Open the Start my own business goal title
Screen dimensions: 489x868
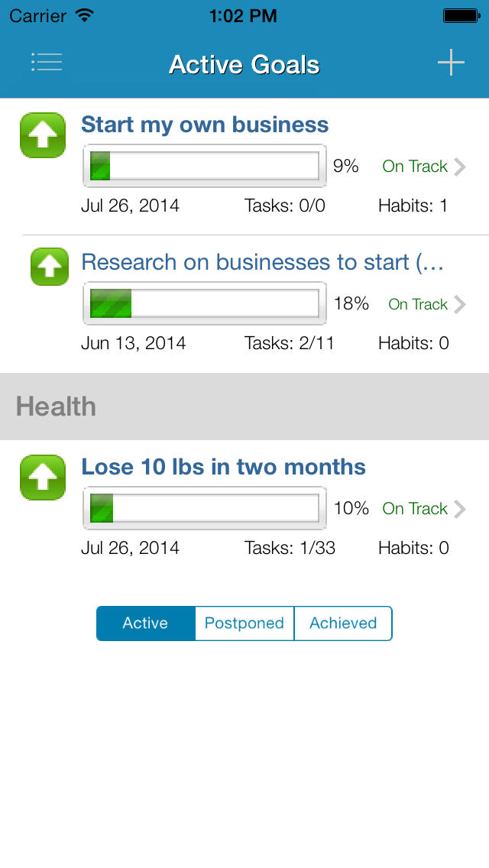click(205, 125)
